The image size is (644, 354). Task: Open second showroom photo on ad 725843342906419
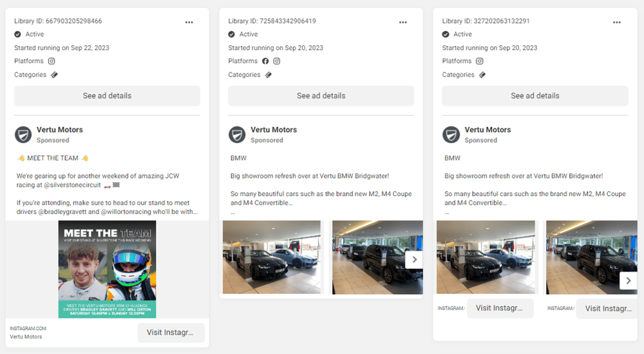(x=377, y=257)
